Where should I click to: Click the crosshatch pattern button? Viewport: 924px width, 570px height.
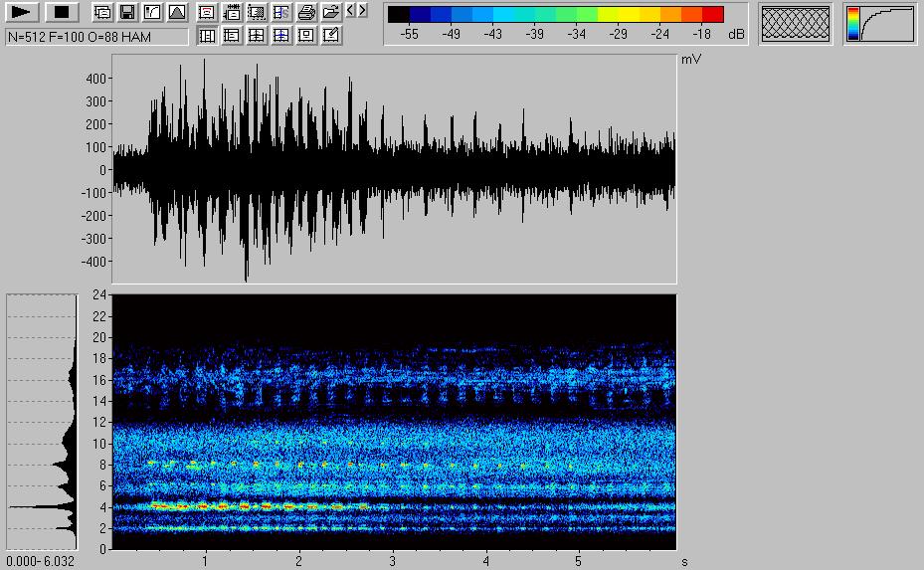pos(795,24)
